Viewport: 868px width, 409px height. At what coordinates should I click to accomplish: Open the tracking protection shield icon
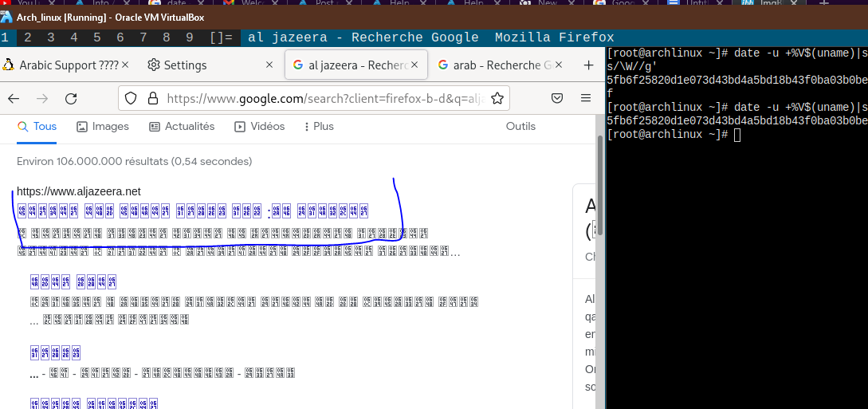(x=131, y=99)
